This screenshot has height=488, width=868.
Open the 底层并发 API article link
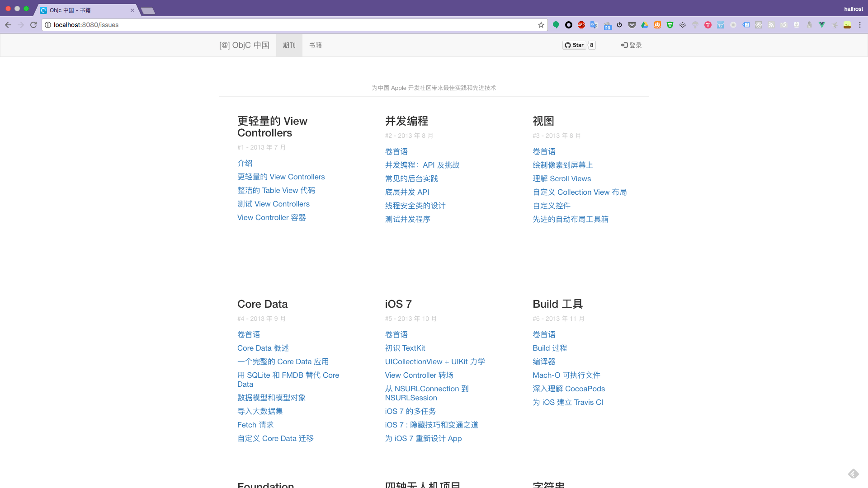pos(407,192)
